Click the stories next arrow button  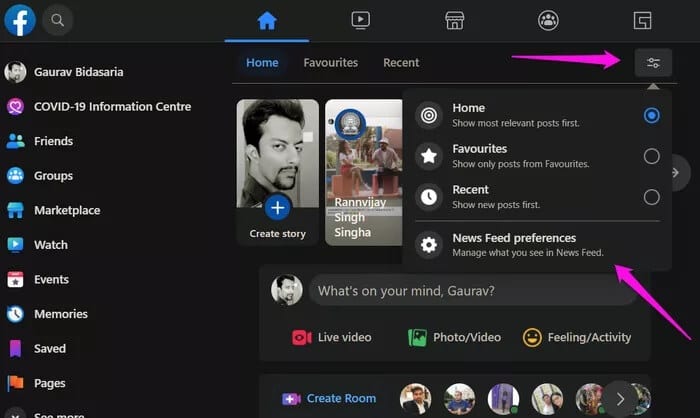[678, 172]
